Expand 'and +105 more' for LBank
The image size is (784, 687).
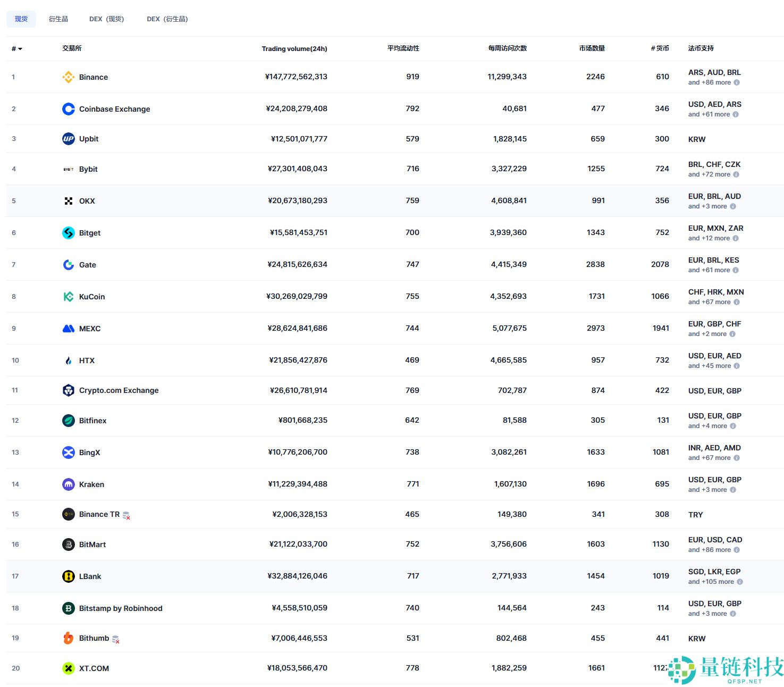point(711,582)
